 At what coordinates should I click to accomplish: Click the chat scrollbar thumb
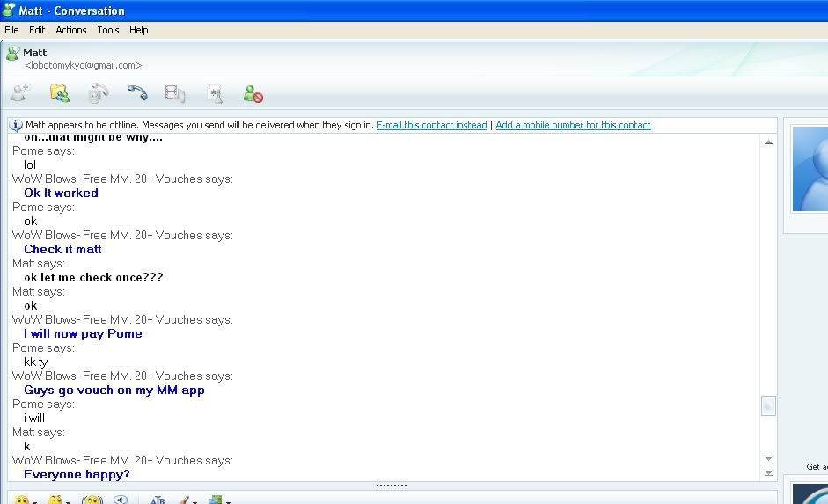768,405
